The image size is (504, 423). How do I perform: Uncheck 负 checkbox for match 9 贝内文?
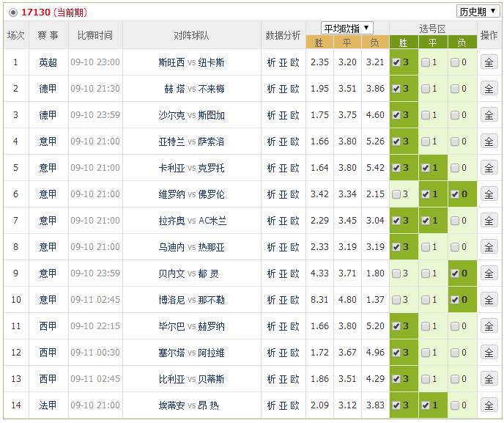(455, 273)
